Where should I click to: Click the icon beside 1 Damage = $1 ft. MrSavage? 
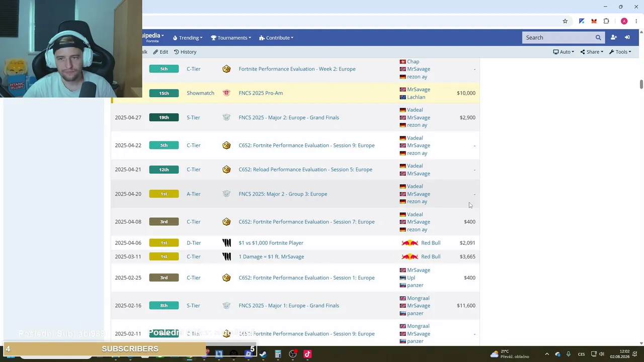(226, 256)
